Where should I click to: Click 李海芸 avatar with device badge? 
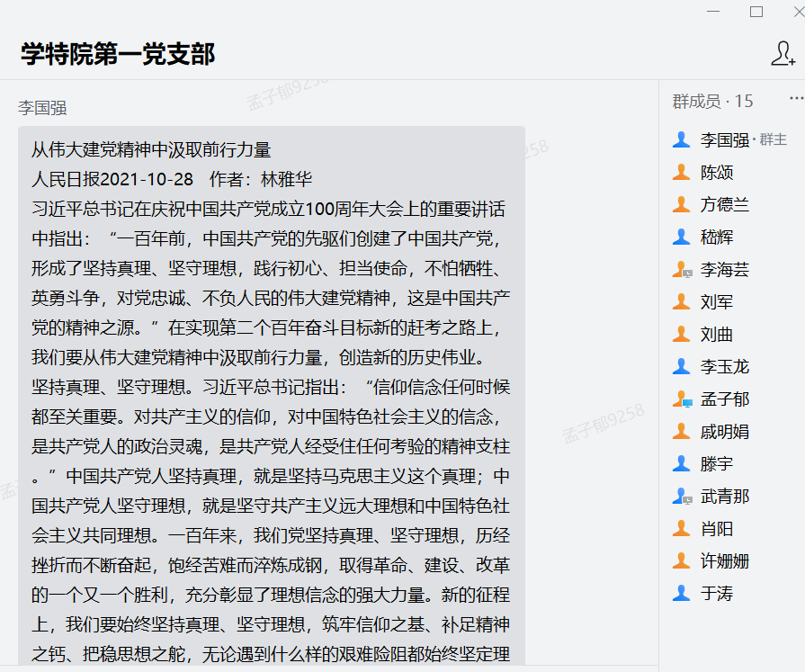(x=683, y=270)
